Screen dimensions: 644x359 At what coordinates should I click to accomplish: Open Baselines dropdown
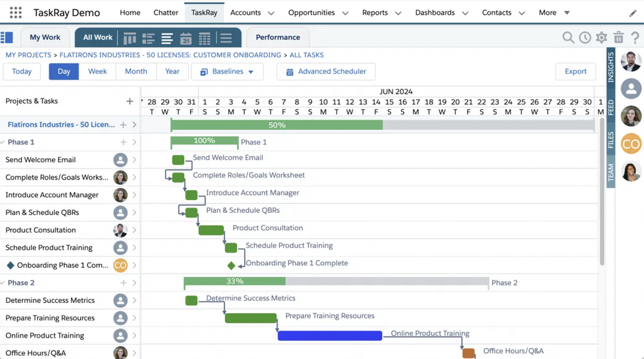click(x=227, y=71)
